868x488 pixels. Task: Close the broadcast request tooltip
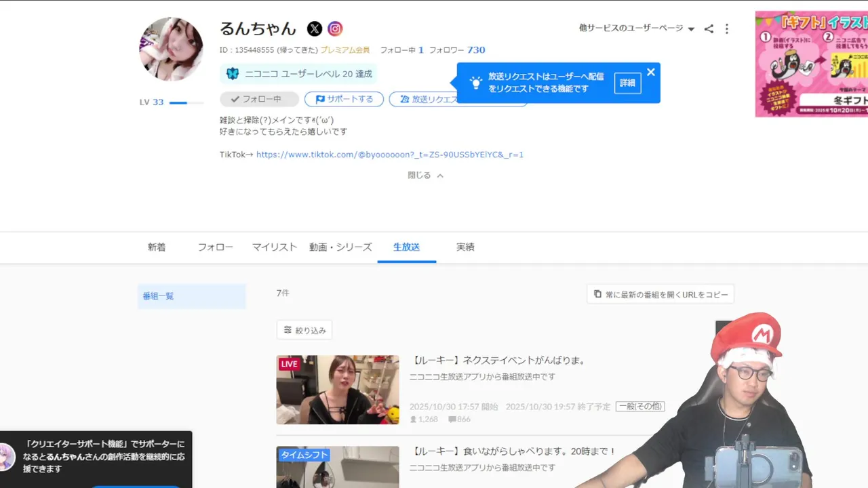click(651, 72)
